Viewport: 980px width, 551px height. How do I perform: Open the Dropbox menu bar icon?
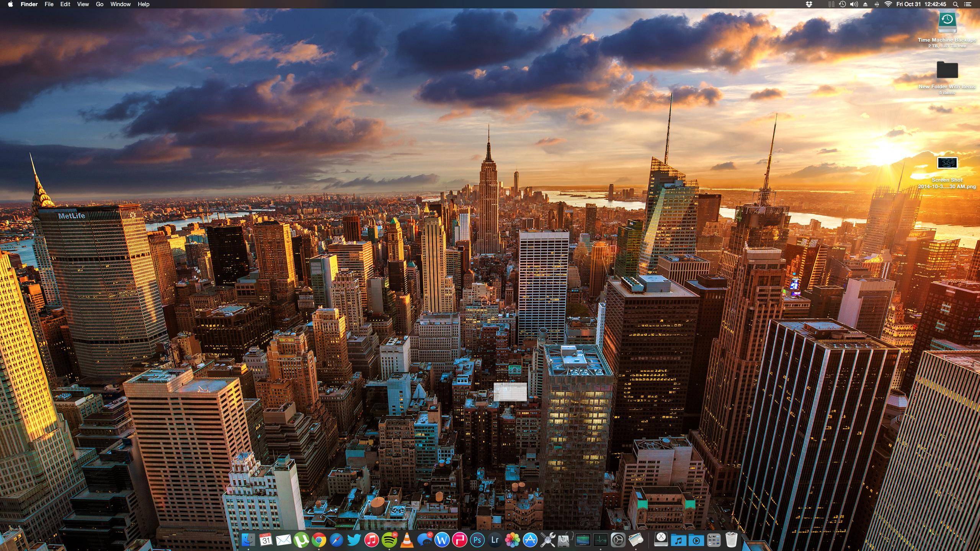coord(808,4)
